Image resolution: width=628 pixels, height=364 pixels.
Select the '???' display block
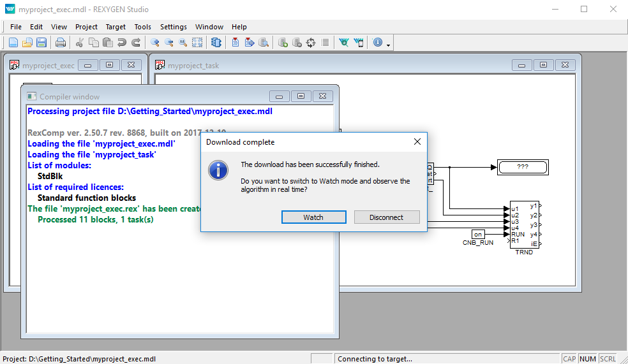523,167
